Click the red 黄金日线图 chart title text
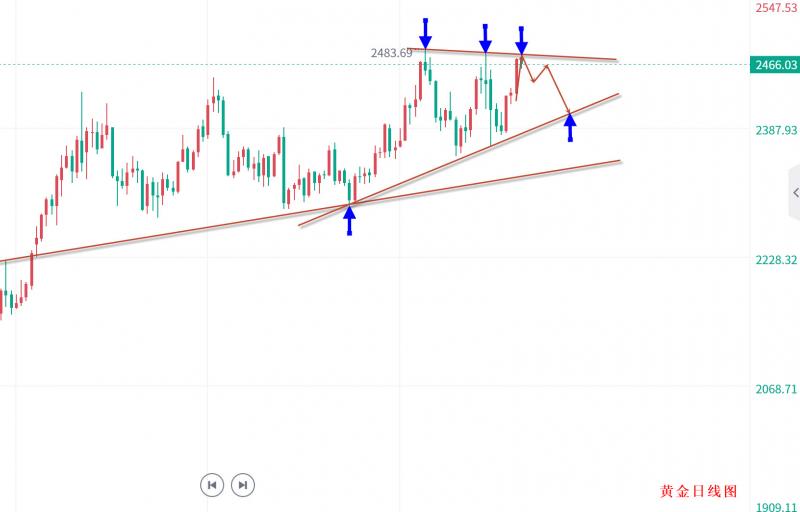The image size is (800, 512). coord(698,492)
